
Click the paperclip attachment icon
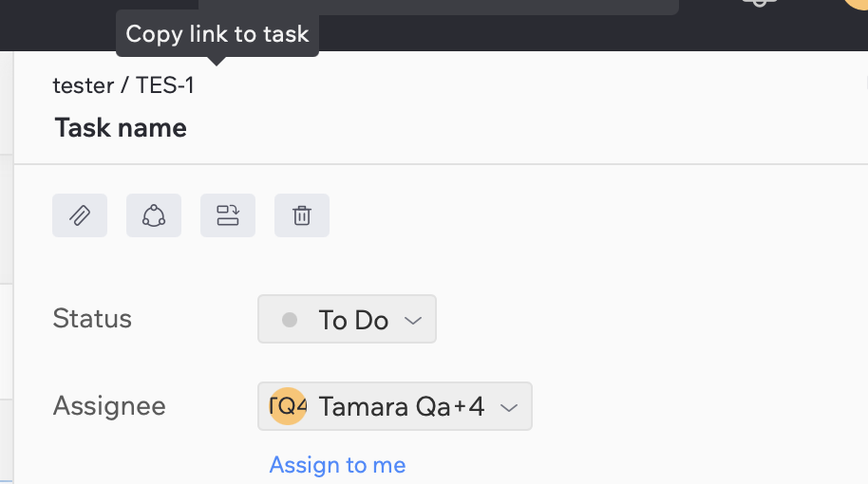[80, 215]
